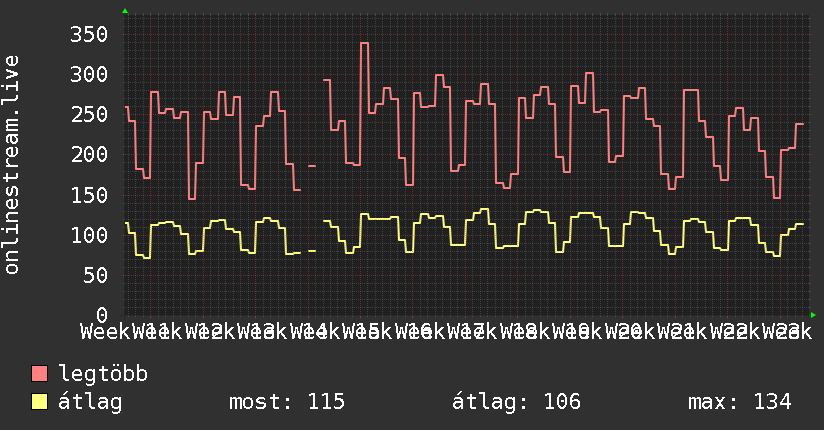The width and height of the screenshot is (824, 430).
Task: Click the 350 y-axis label
Action: (89, 35)
